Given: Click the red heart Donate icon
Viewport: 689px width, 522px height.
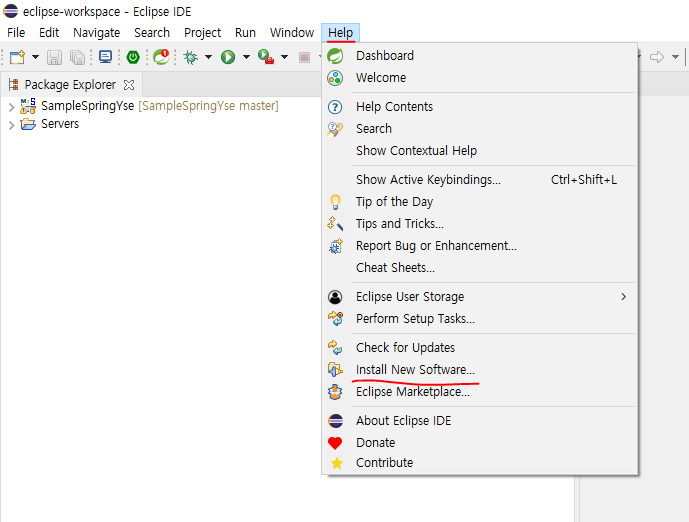Looking at the screenshot, I should pos(335,443).
